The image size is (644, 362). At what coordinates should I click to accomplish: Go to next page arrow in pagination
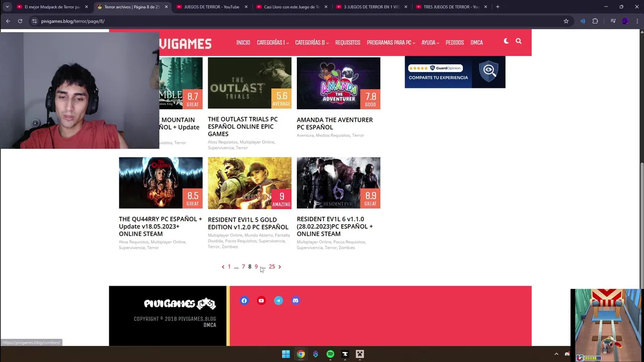(x=280, y=267)
